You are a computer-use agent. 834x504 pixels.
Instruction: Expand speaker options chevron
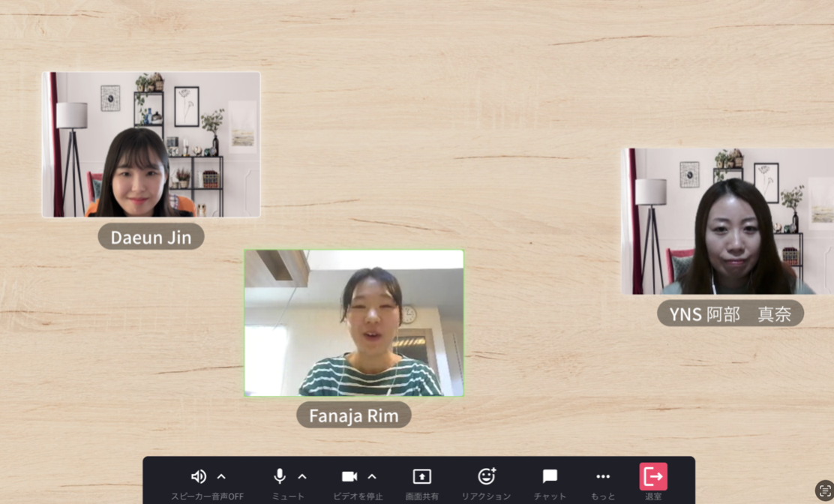click(221, 476)
